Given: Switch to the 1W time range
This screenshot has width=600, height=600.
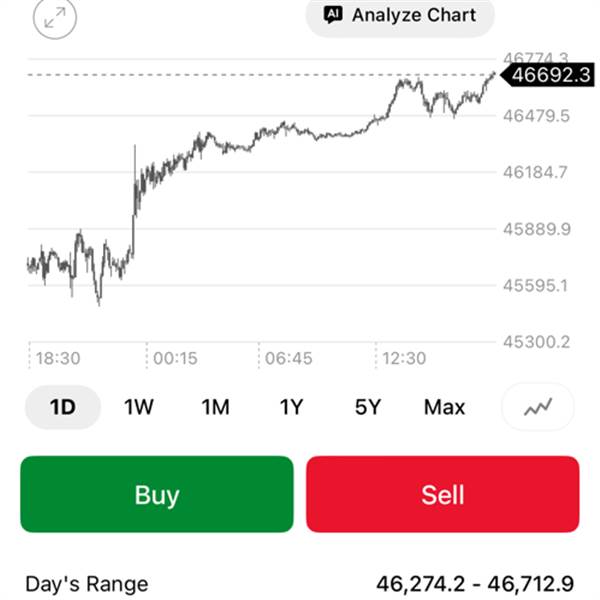Looking at the screenshot, I should (138, 407).
